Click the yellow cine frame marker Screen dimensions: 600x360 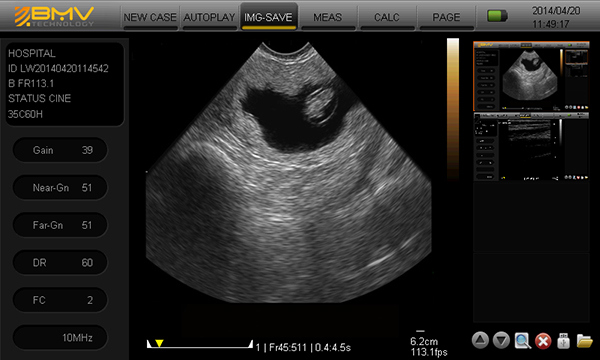click(x=159, y=343)
